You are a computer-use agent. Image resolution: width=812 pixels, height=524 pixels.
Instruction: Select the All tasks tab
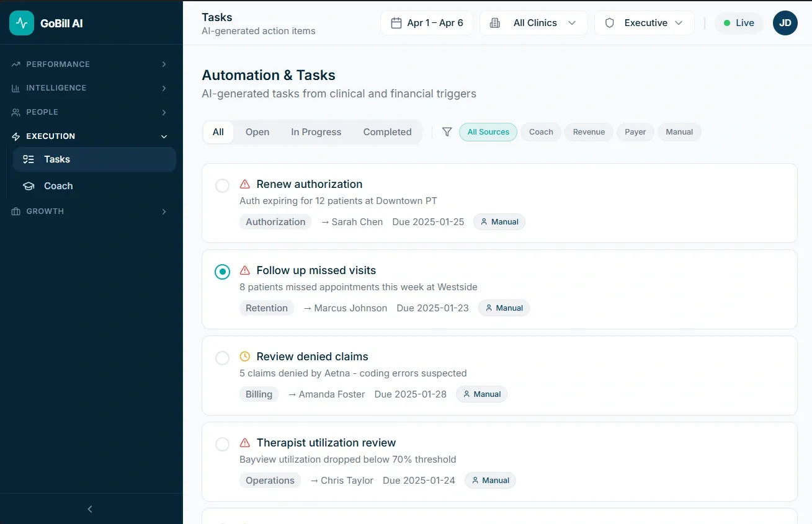coord(218,132)
